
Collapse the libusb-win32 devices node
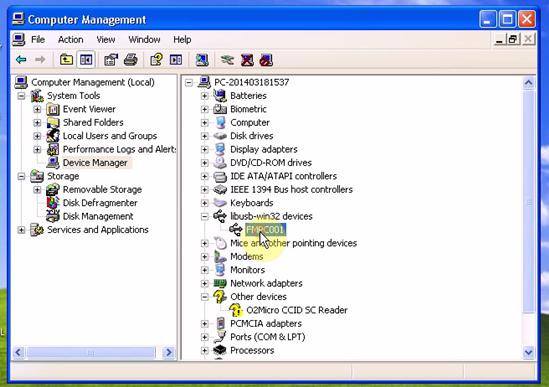[x=205, y=216]
